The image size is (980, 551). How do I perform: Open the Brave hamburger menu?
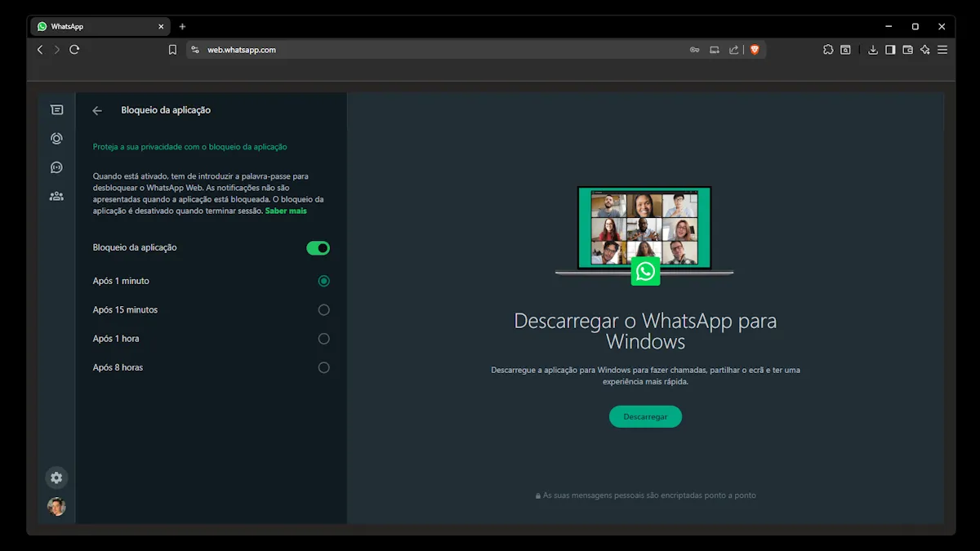click(x=942, y=50)
